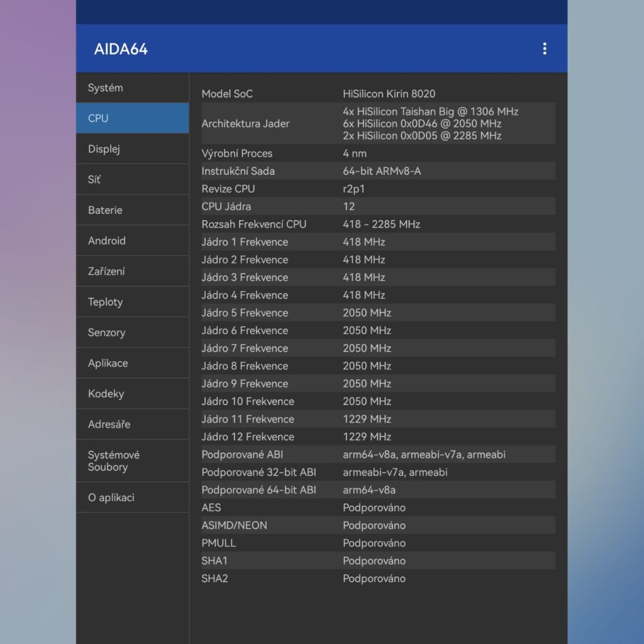Select Android in the sidebar

pyautogui.click(x=132, y=241)
